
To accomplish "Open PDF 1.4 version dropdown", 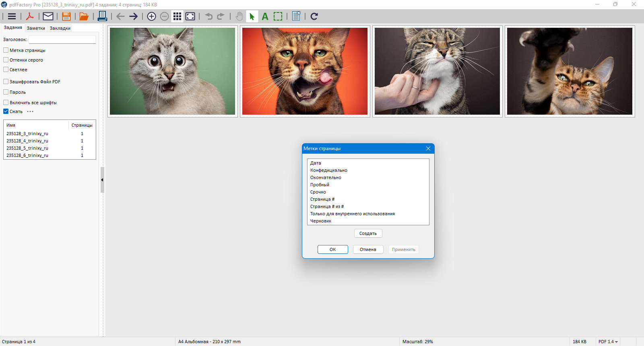I will (608, 342).
